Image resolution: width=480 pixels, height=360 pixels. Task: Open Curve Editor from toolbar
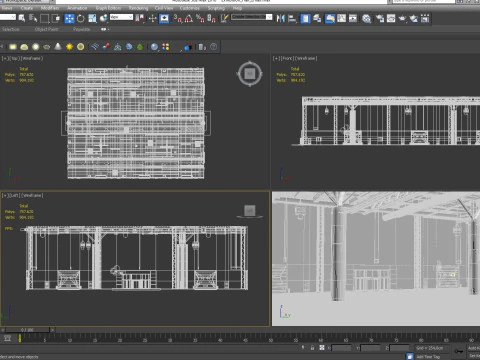(x=342, y=18)
